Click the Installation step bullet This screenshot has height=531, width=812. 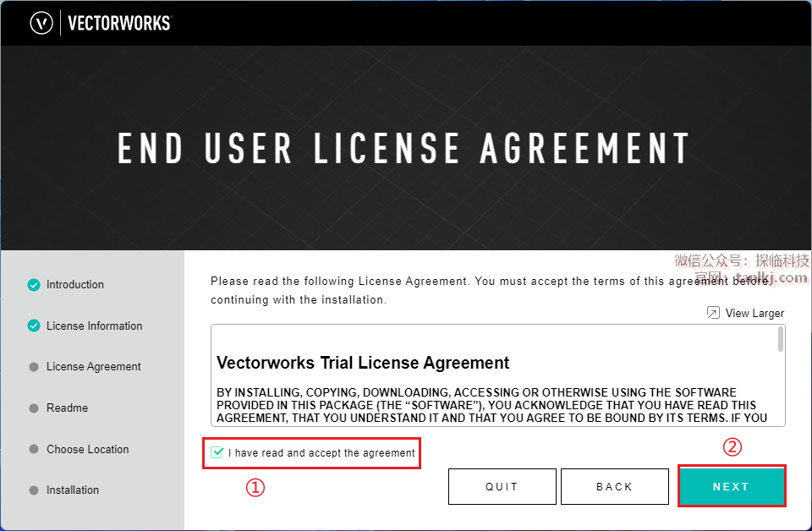34,490
